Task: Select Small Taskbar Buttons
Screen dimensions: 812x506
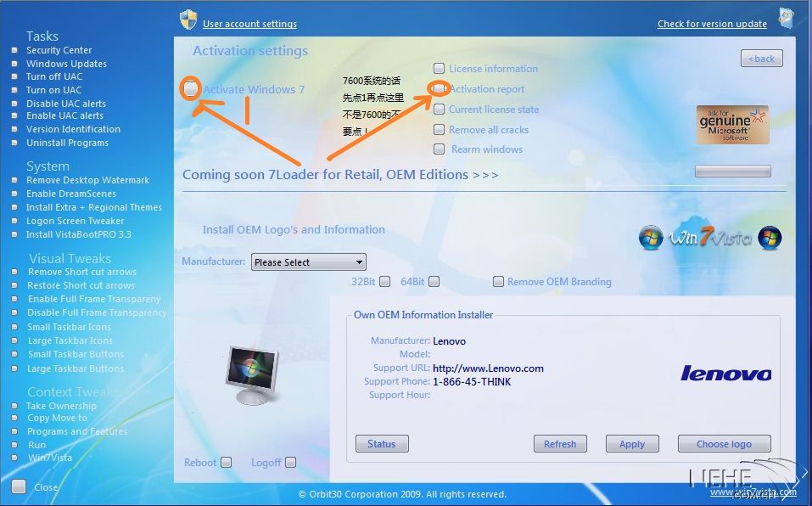Action: pyautogui.click(x=76, y=354)
